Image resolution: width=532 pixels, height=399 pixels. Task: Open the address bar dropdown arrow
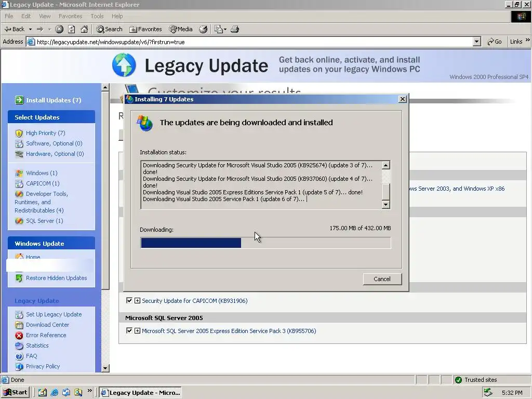(x=477, y=42)
